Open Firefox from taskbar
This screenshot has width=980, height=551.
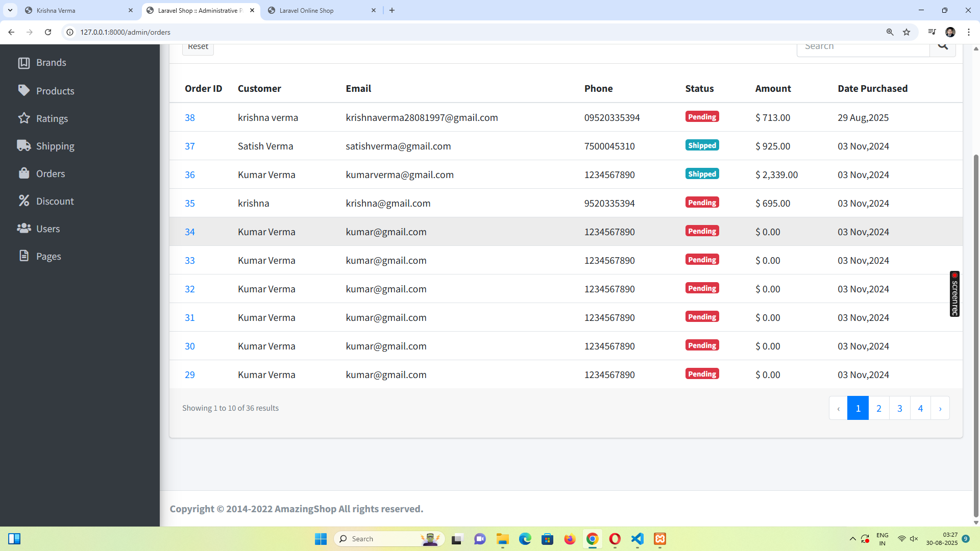coord(570,539)
